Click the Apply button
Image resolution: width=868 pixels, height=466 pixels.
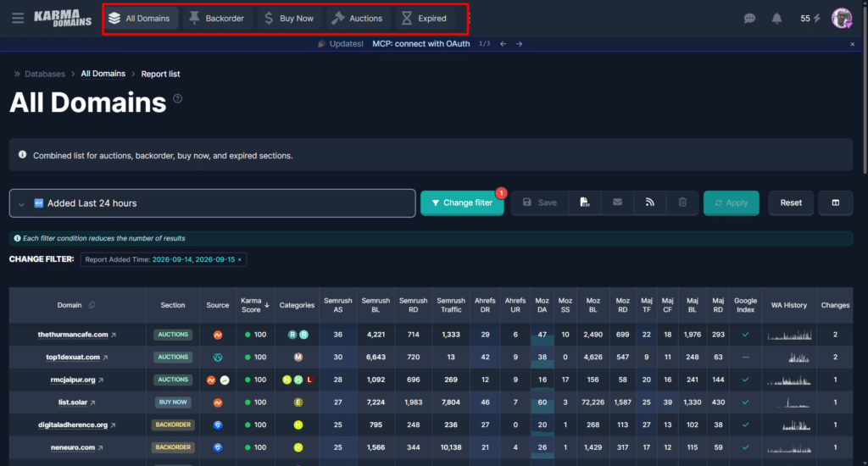[732, 203]
